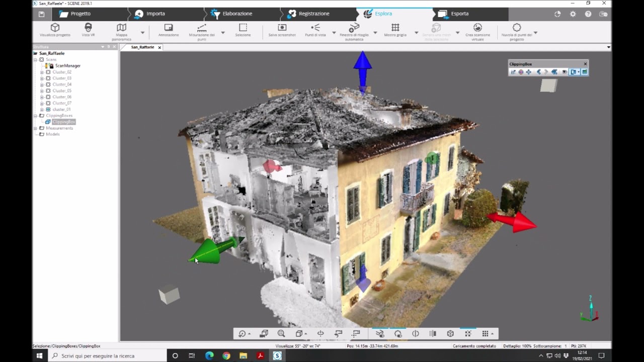
Task: Click the bounding cube icon in bottom toolbar
Action: pyautogui.click(x=450, y=334)
